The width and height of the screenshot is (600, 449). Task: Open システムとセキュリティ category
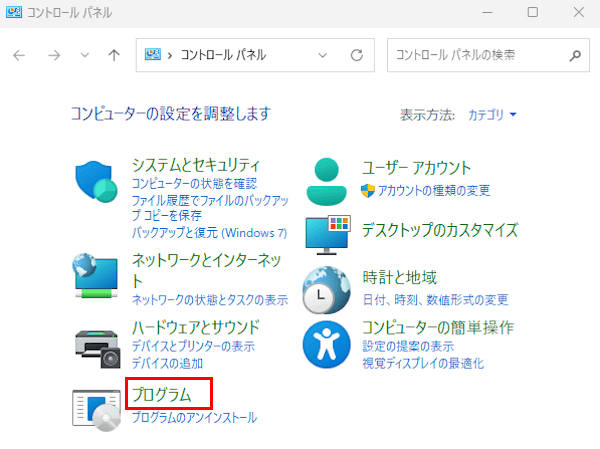click(x=196, y=165)
